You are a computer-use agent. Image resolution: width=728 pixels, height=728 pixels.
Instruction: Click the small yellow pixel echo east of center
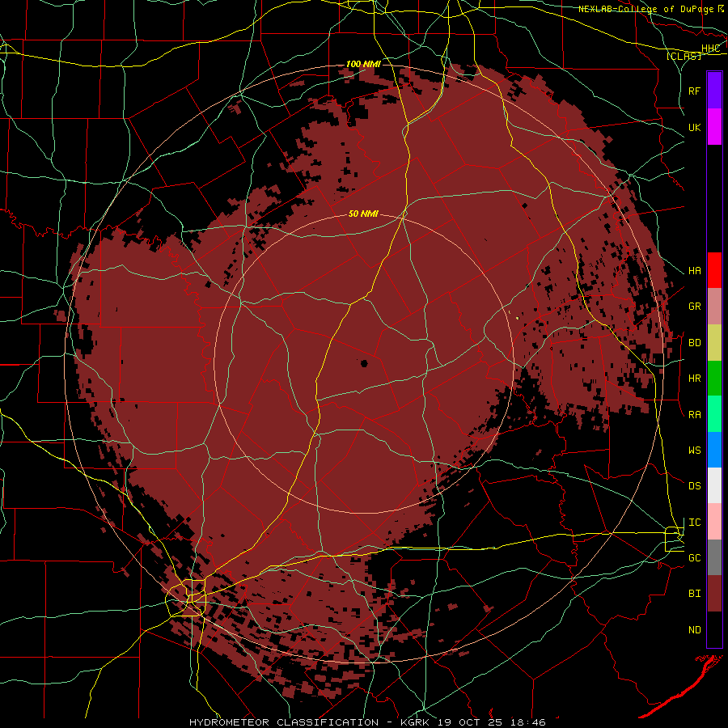point(517,318)
